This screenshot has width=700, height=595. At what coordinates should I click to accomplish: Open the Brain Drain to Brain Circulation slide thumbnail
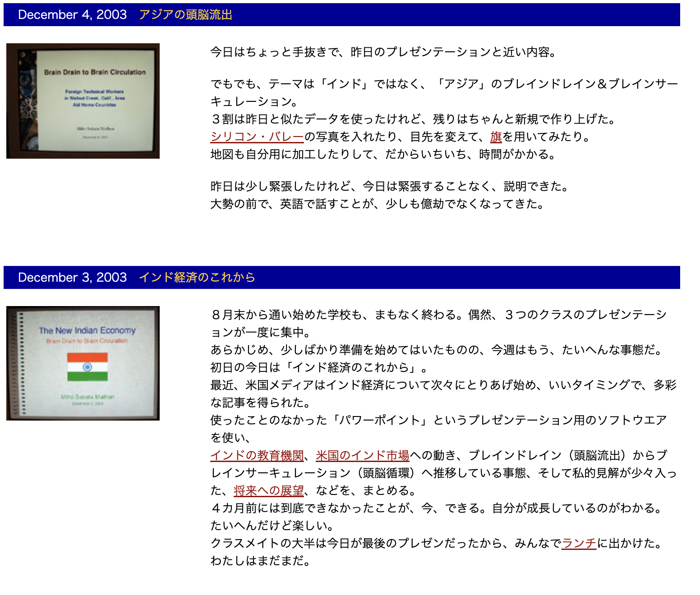tap(83, 101)
